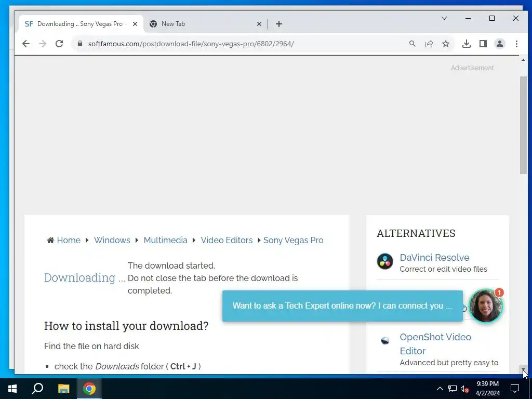Click the address bar URL
Viewport: 532px width, 399px height.
pos(191,44)
